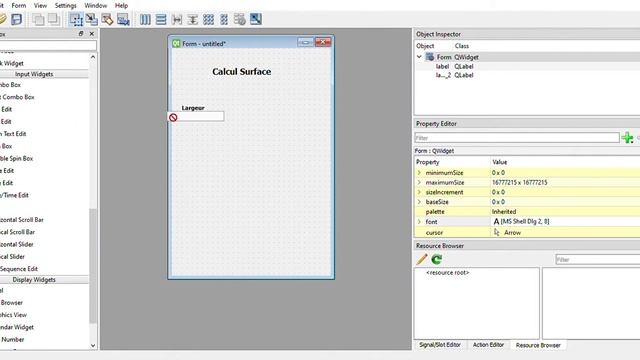Open the Form menu

coord(19,5)
